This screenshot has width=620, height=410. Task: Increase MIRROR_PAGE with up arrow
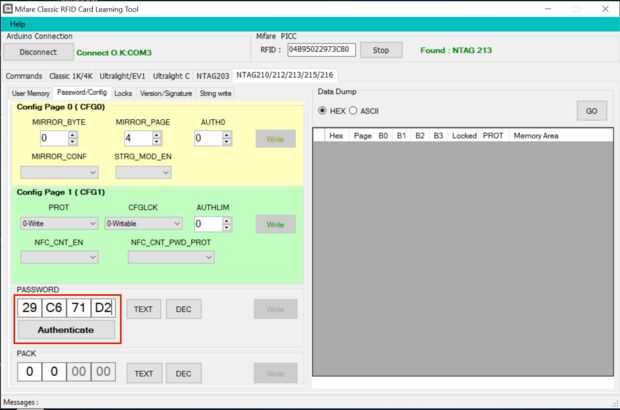pyautogui.click(x=157, y=135)
